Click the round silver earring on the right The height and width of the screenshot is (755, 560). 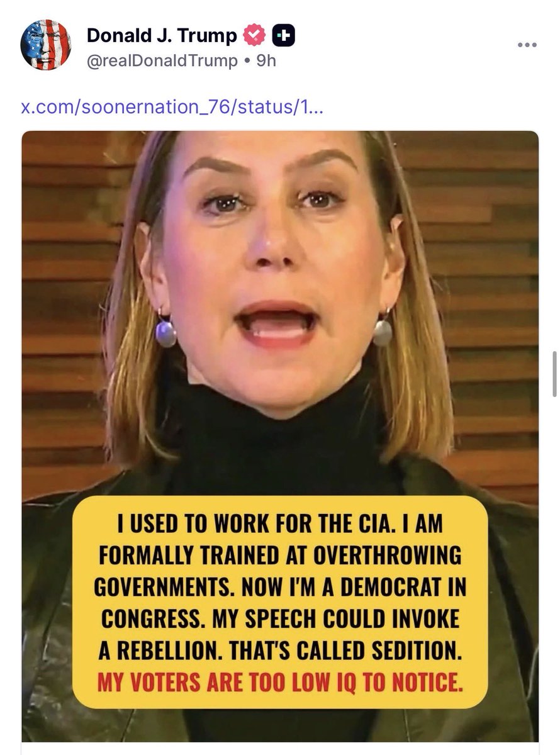382,332
